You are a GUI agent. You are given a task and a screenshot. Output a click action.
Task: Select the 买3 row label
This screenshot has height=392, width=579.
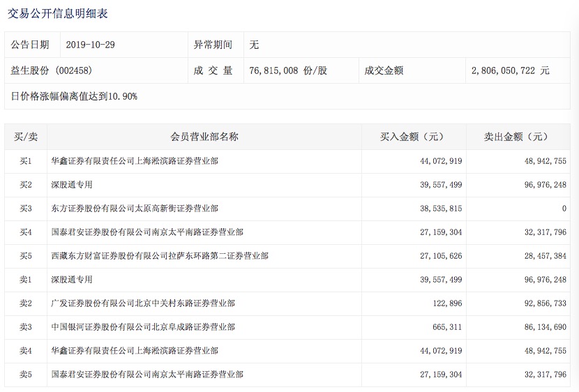pyautogui.click(x=26, y=209)
